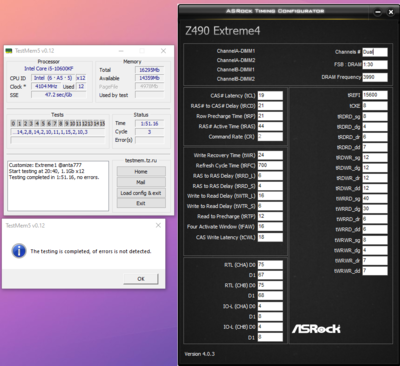Close the TestMem5 main window
Viewport: 400px width, 366px height.
click(x=163, y=51)
